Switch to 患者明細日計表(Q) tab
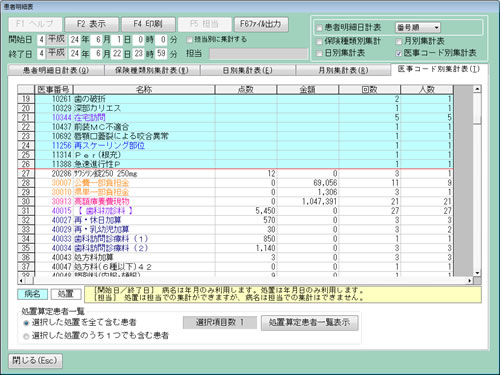Screen dimensions: 500x375 [56, 70]
